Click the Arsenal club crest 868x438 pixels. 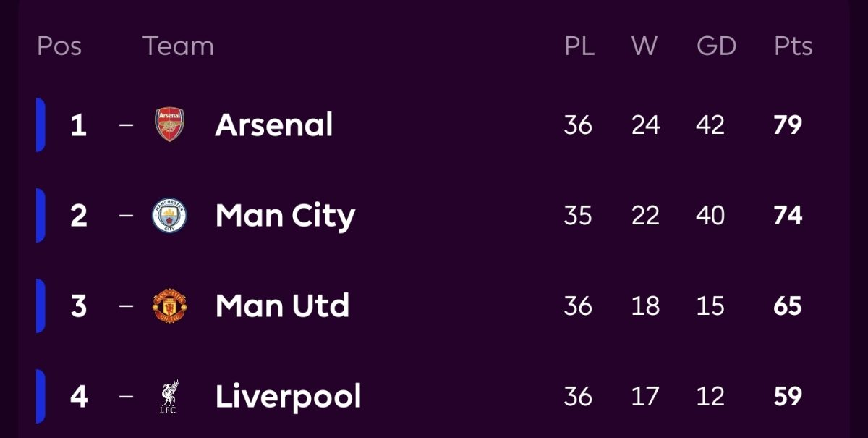pos(170,125)
